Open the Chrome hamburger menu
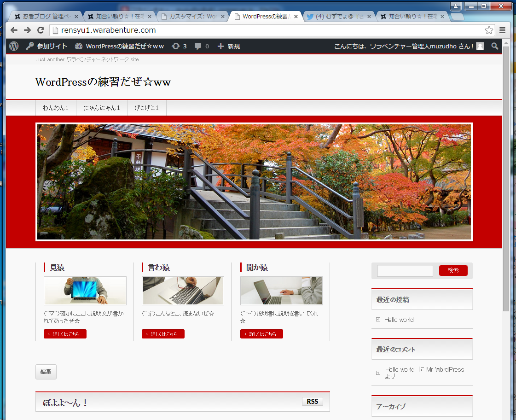 coord(502,30)
